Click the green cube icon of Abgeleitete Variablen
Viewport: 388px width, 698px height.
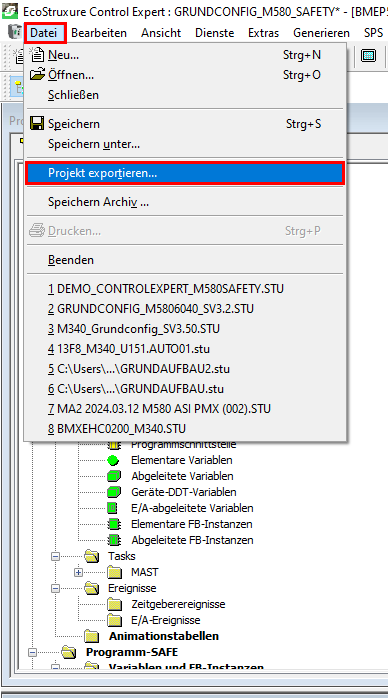click(x=114, y=476)
